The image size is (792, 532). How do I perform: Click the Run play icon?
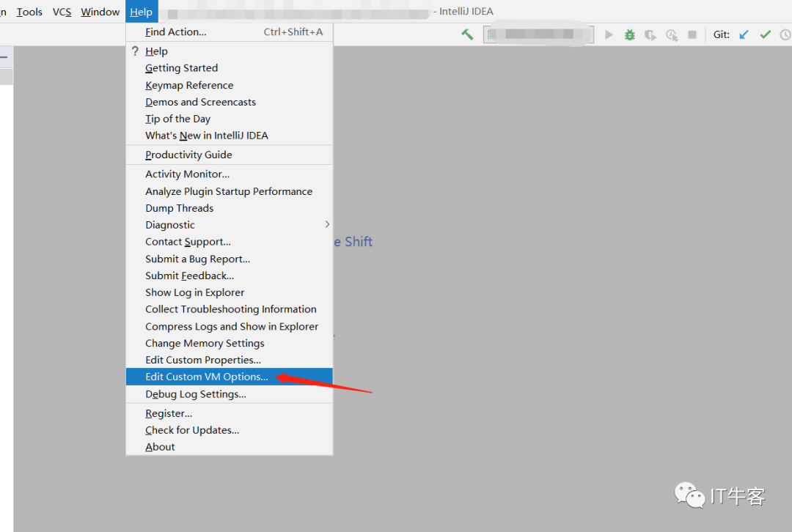pyautogui.click(x=609, y=34)
